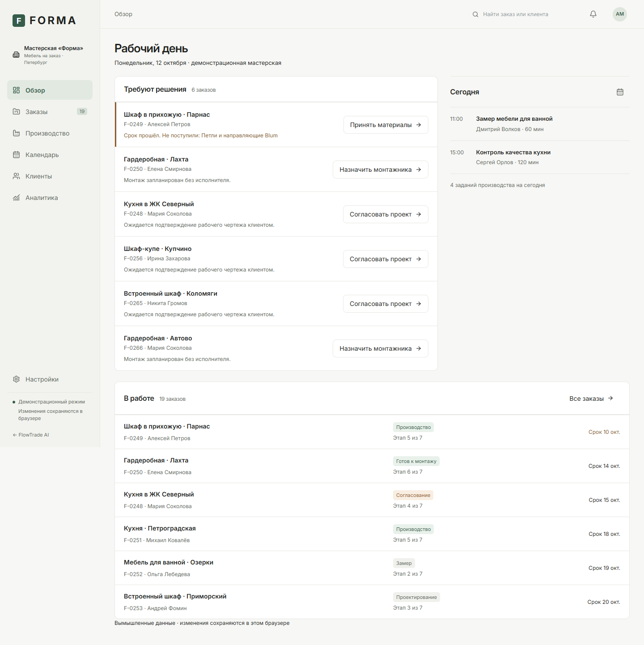Image resolution: width=644 pixels, height=645 pixels.
Task: Open the Заказы menu item
Action: 50,112
